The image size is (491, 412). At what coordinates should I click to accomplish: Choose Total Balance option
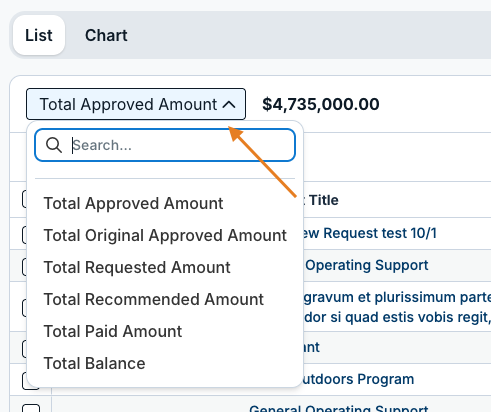tap(95, 363)
